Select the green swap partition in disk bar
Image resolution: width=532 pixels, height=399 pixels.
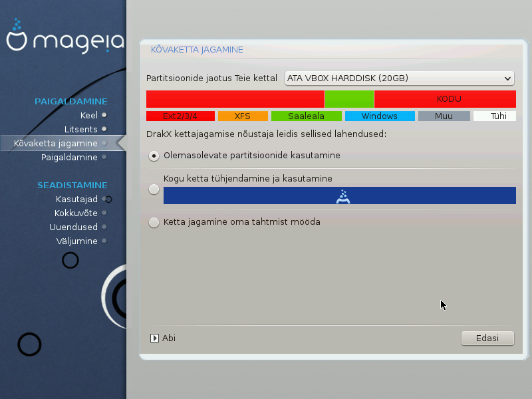tap(349, 99)
